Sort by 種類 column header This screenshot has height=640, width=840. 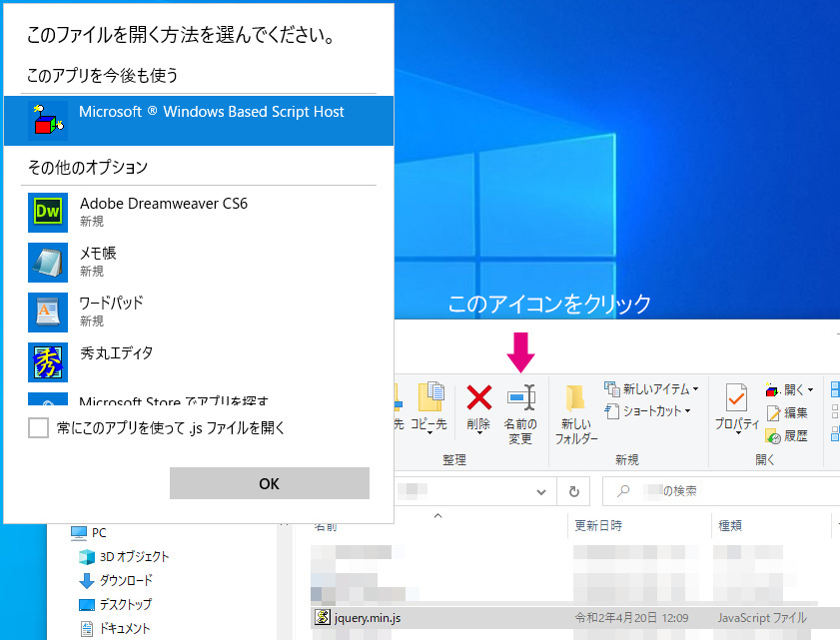(730, 526)
